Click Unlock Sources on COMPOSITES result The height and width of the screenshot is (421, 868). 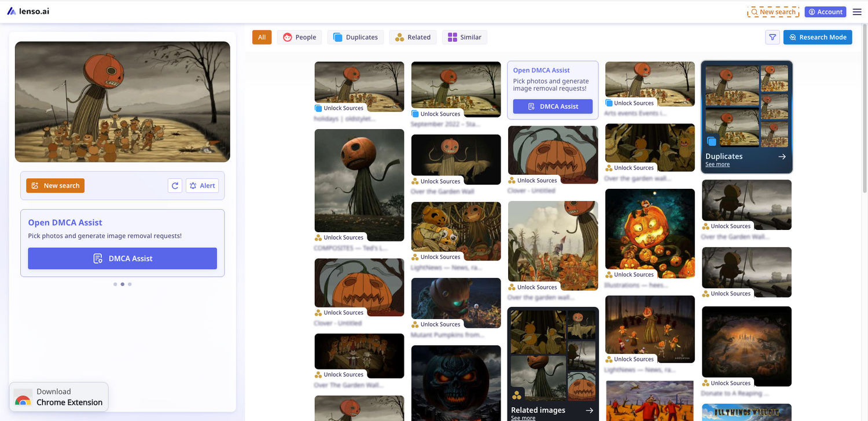coord(339,237)
